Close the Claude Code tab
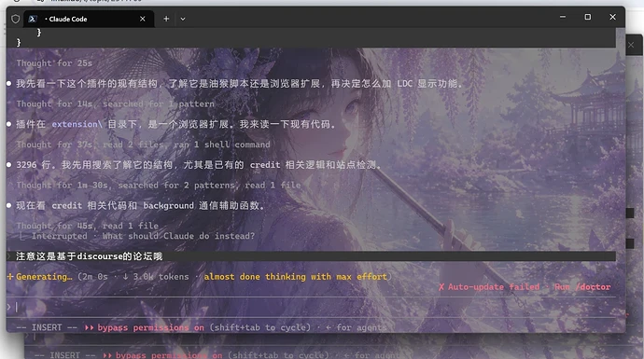Screen dimensions: 644x359 [x=143, y=19]
